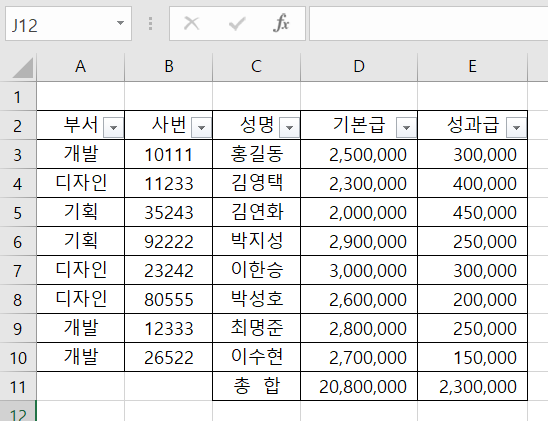Click base salary 2,700,000

(x=359, y=357)
